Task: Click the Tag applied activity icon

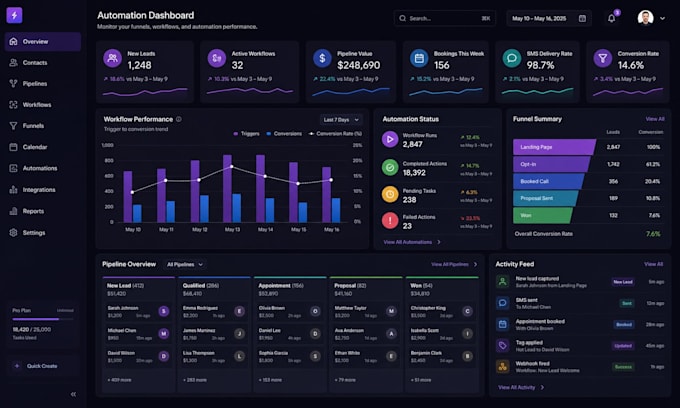Action: tap(503, 346)
